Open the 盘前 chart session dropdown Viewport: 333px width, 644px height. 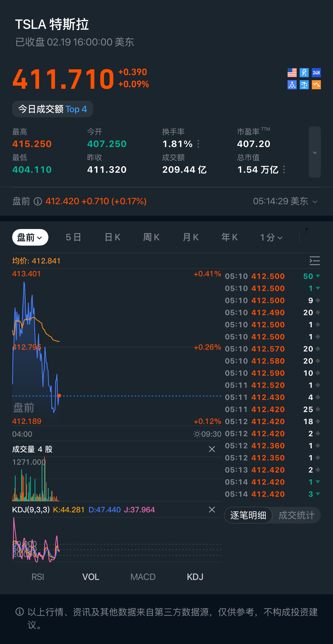pos(30,237)
